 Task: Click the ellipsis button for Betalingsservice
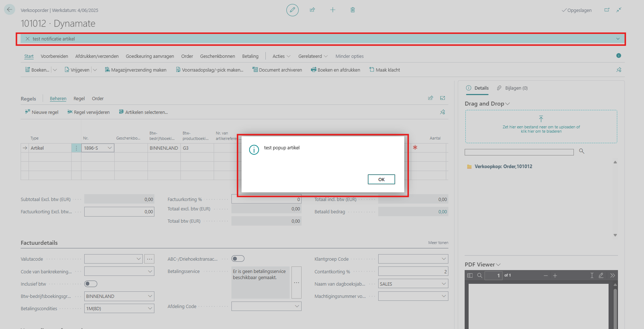pyautogui.click(x=297, y=282)
